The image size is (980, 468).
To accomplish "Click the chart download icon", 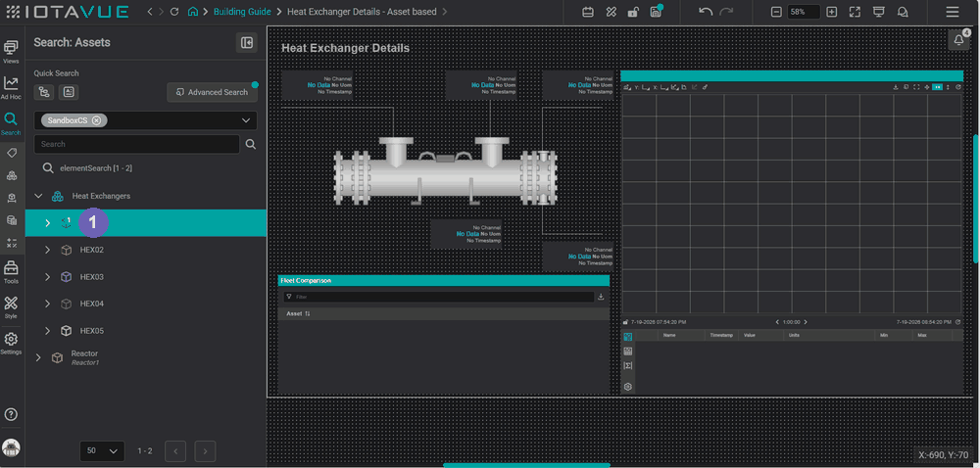I will pyautogui.click(x=897, y=87).
